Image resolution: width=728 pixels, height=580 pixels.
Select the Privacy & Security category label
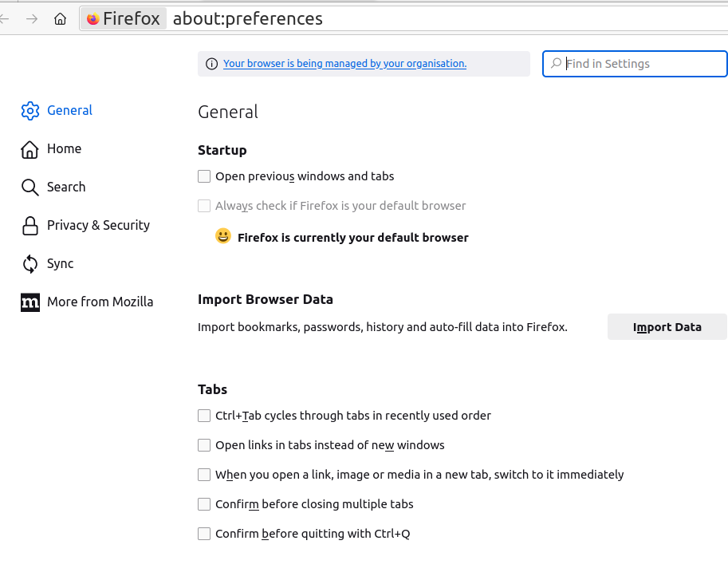(98, 226)
